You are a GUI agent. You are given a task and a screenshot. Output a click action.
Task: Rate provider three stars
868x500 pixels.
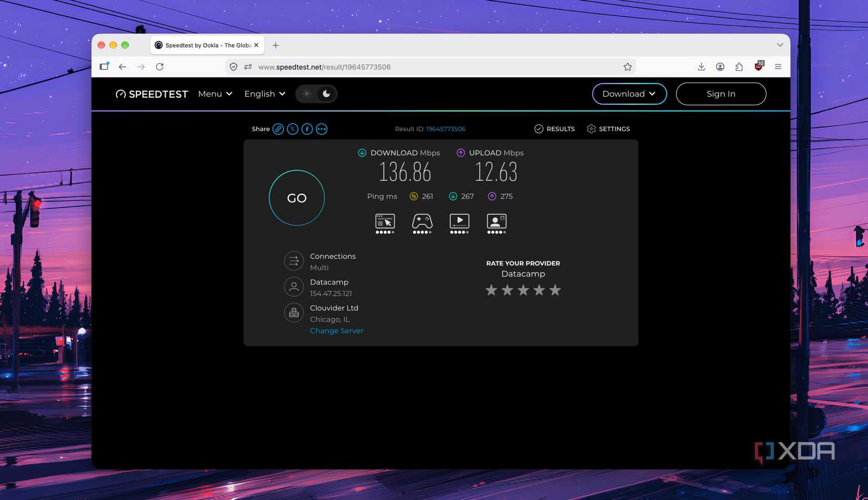[x=523, y=290]
